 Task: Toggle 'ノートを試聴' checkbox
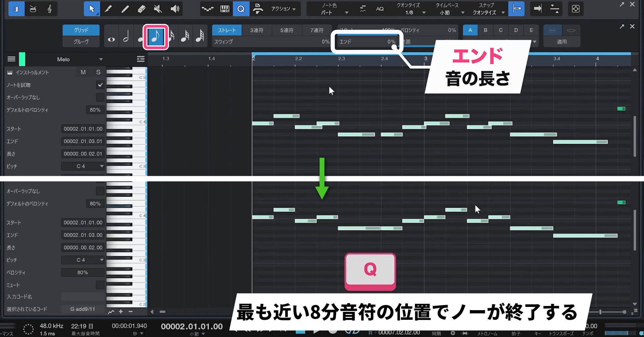tap(100, 85)
